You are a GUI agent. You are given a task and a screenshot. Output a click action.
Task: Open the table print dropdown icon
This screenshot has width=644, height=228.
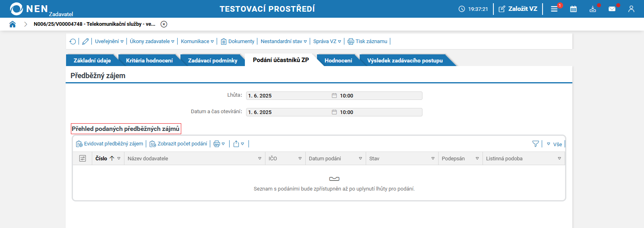click(x=219, y=144)
